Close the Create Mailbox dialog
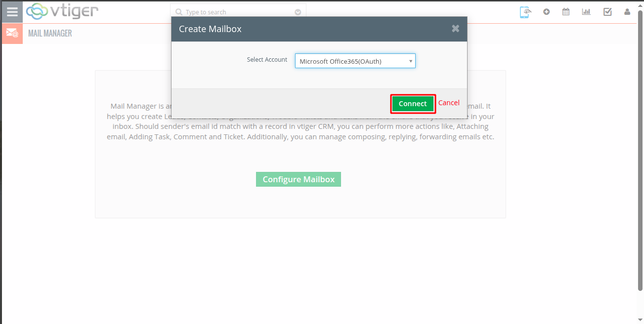Viewport: 644px width, 324px height. 455,29
